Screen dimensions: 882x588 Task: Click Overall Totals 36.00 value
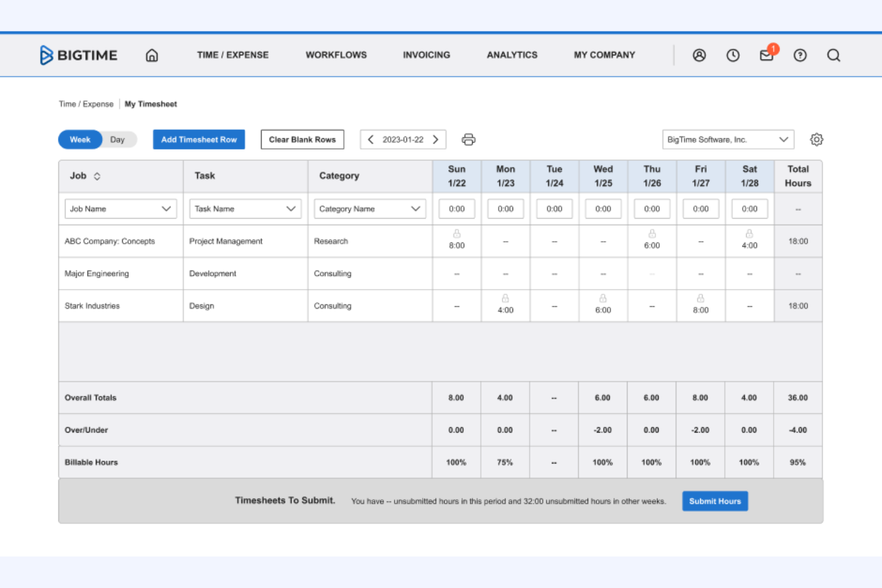[798, 397]
